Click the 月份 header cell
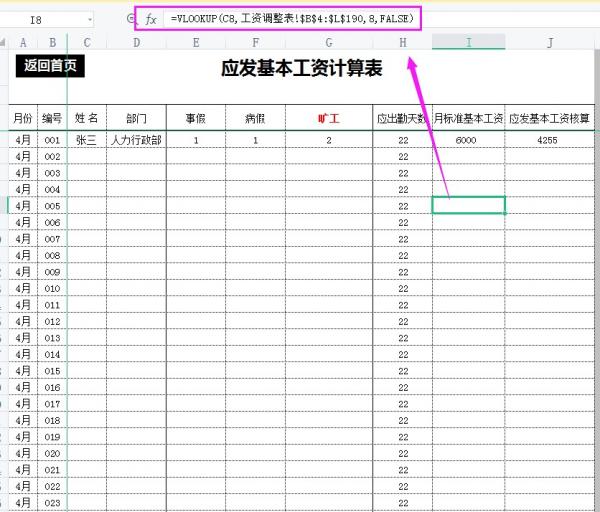Viewport: 600px width, 512px height. (23, 118)
